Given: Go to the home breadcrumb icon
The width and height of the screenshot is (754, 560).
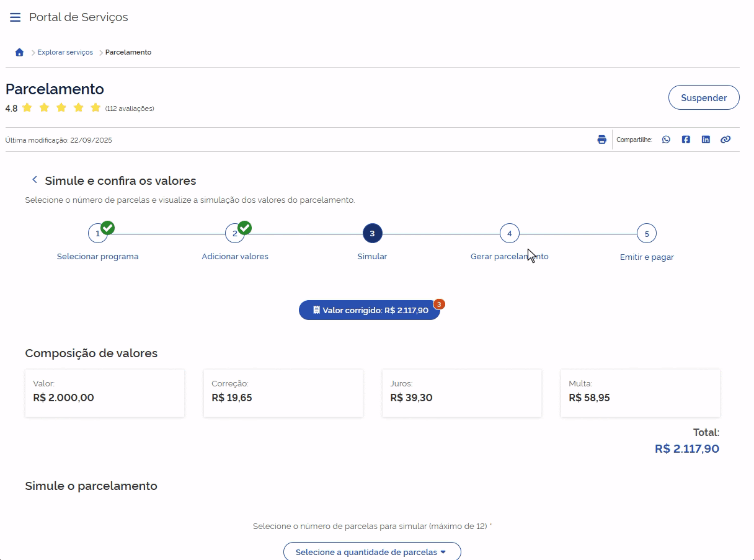Looking at the screenshot, I should pos(19,53).
